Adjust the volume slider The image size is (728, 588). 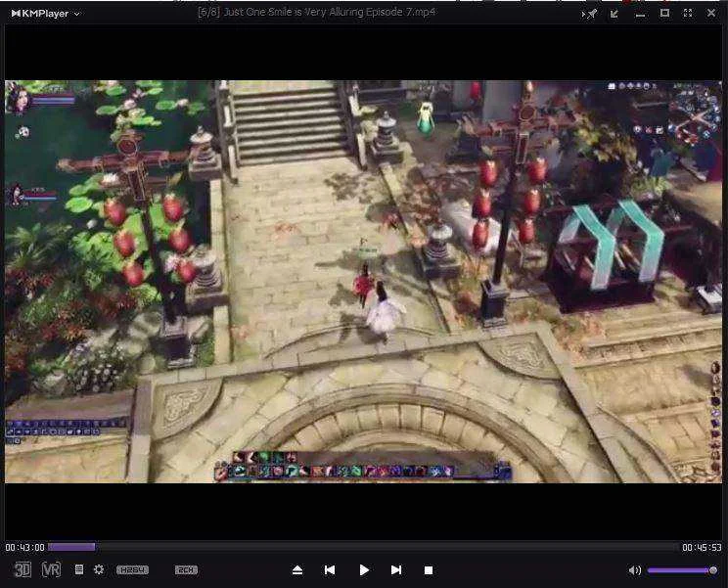coord(682,570)
